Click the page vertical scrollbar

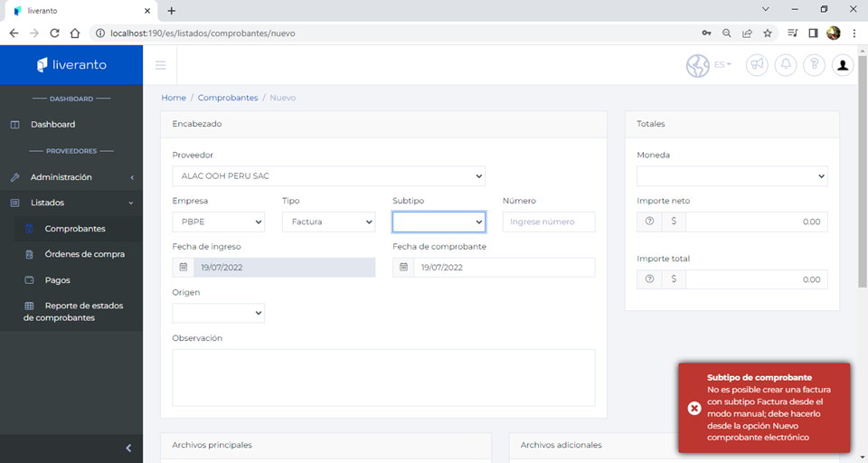863,172
